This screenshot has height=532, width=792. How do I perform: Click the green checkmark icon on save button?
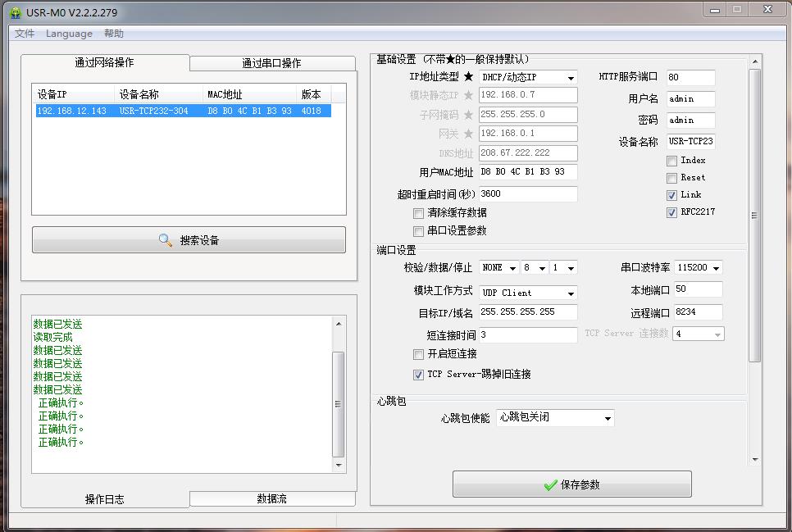coord(550,485)
